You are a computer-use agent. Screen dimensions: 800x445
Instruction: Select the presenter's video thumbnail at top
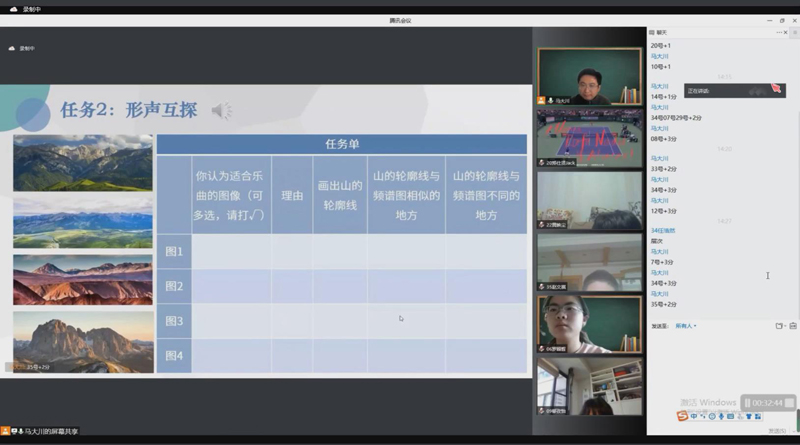tap(589, 75)
